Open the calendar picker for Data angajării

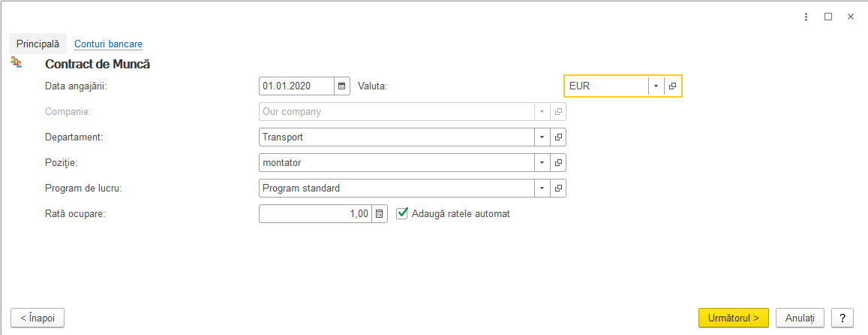pyautogui.click(x=341, y=86)
